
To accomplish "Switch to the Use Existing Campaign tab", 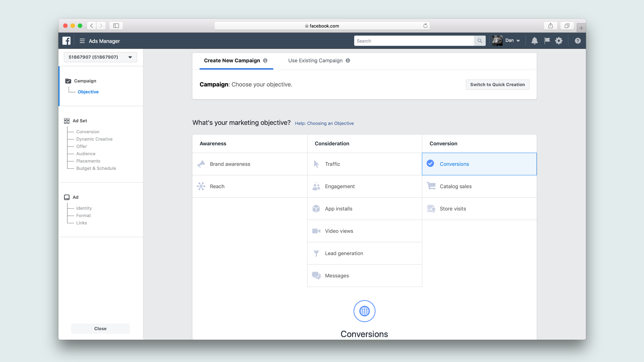I will 319,61.
